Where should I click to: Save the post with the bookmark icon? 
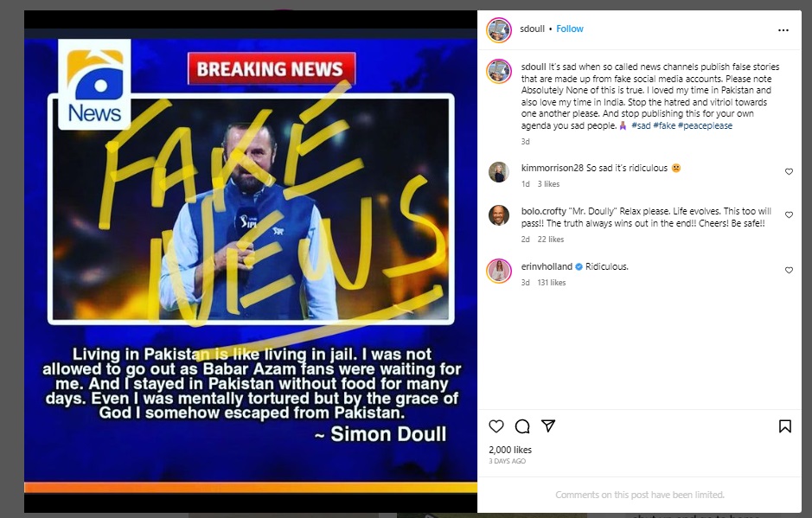coord(784,426)
